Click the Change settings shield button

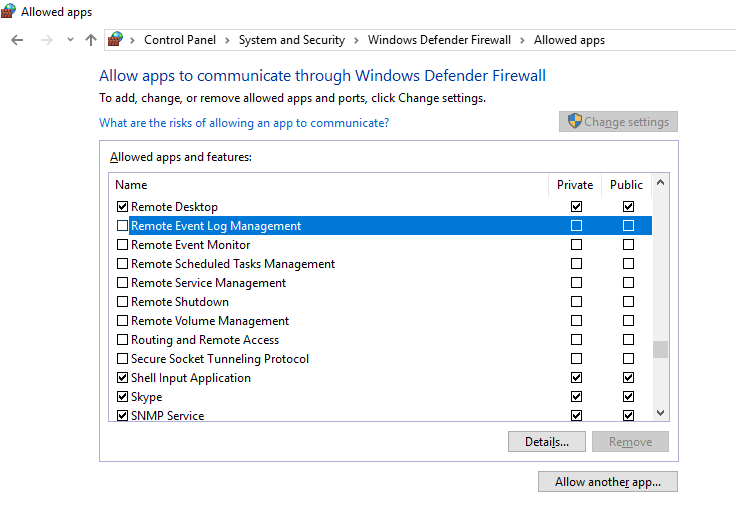tap(618, 122)
